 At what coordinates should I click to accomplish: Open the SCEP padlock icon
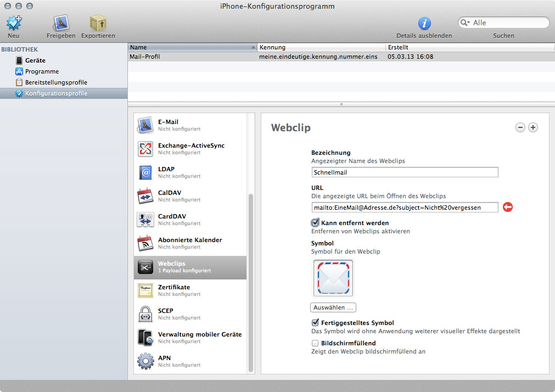[x=145, y=315]
